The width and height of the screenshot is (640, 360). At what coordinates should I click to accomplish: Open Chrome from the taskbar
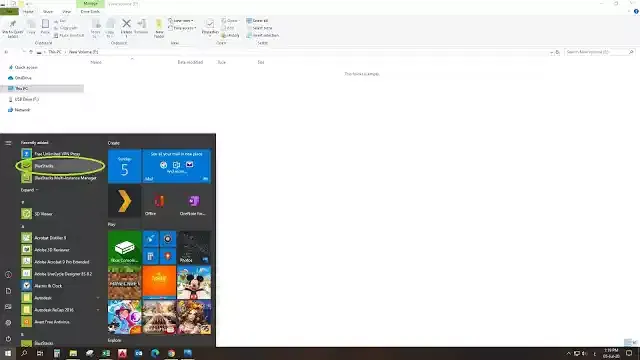[171, 353]
